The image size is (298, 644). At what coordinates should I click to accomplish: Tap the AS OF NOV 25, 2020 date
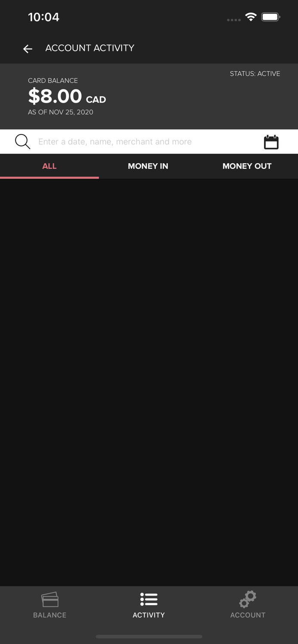(61, 112)
